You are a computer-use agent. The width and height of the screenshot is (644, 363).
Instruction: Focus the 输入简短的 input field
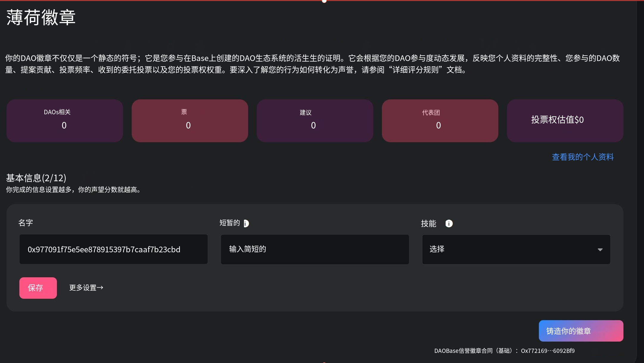click(x=315, y=249)
